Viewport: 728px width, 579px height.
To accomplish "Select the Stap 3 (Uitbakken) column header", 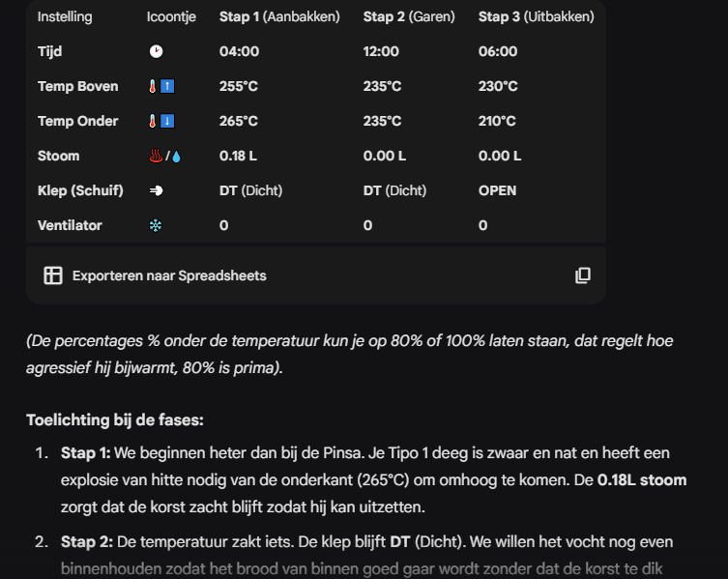I will coord(536,16).
